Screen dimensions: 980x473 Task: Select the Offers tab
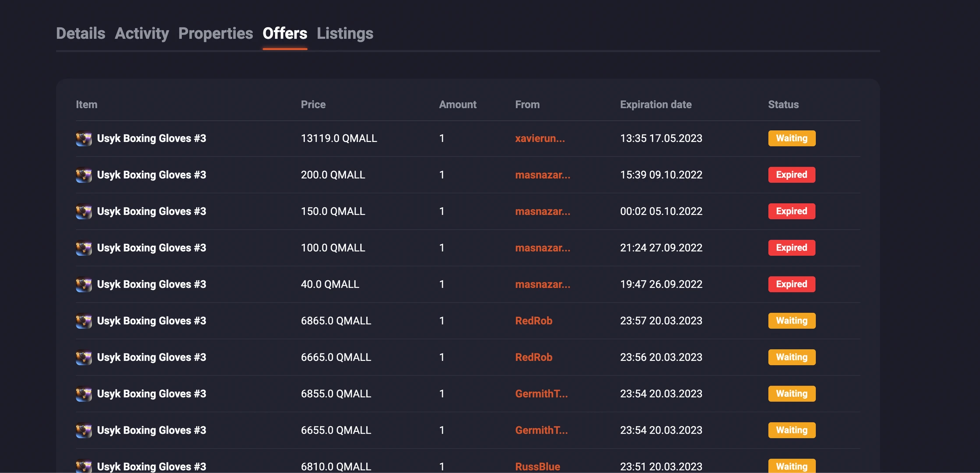(x=285, y=33)
